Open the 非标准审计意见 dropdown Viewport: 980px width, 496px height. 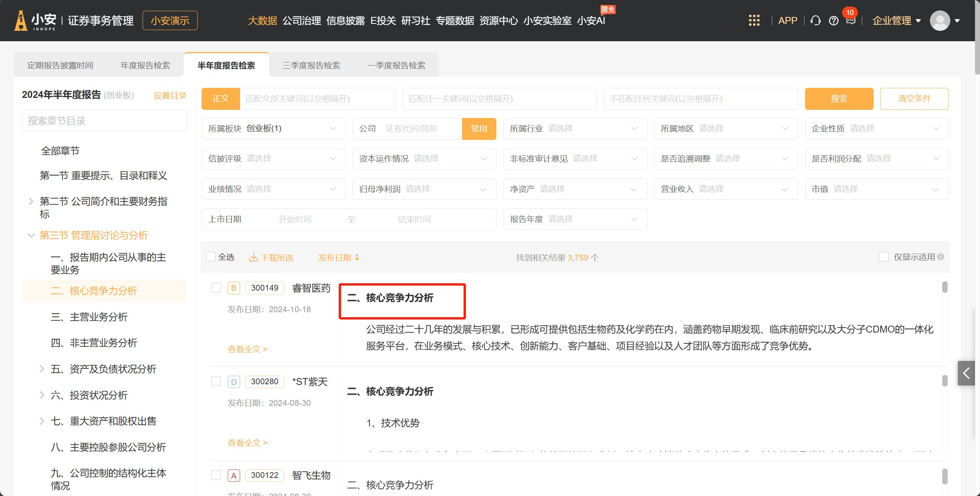575,158
